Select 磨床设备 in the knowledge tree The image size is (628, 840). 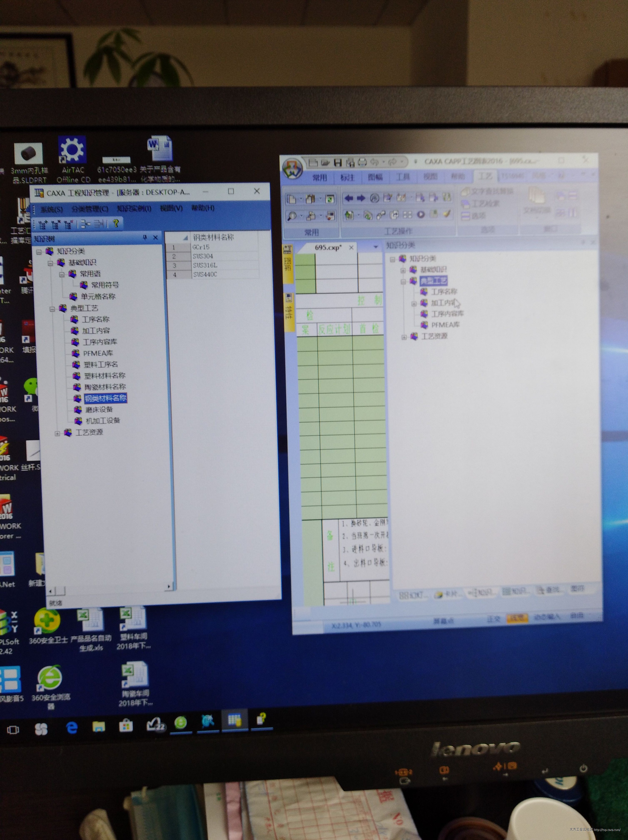point(99,409)
